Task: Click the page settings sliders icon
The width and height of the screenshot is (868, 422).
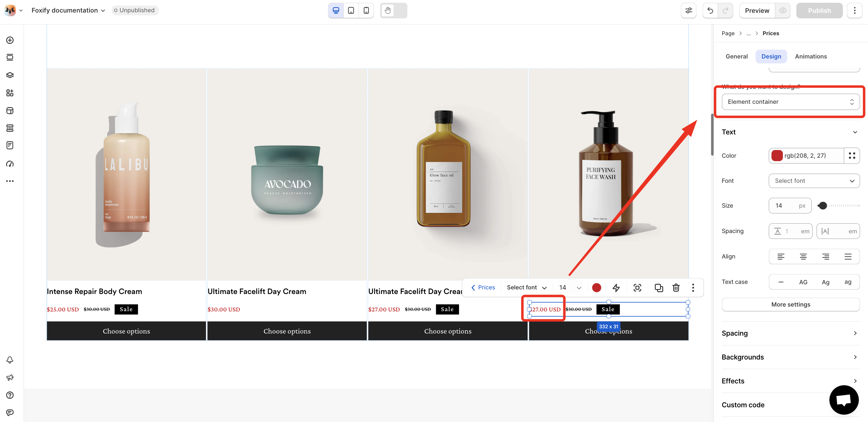Action: pyautogui.click(x=689, y=10)
